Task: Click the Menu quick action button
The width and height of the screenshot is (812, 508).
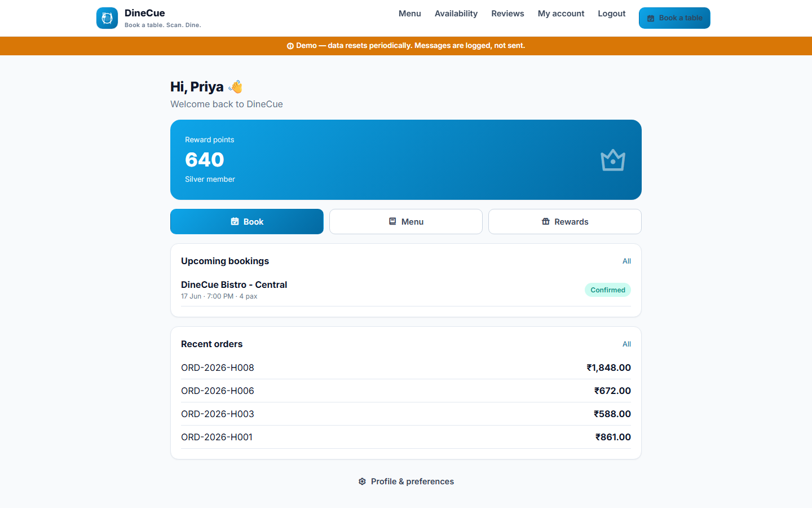Action: 406,222
